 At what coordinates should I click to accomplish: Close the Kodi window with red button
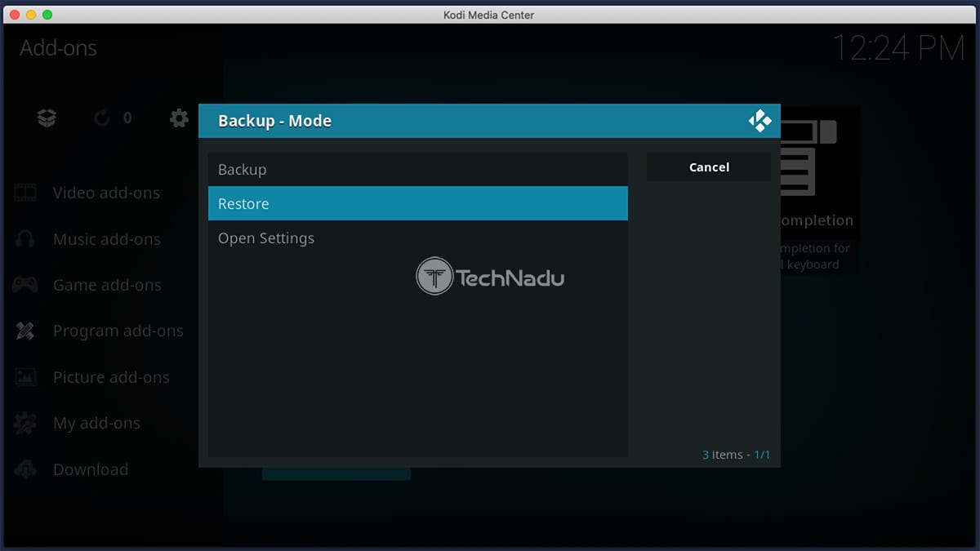tap(15, 15)
